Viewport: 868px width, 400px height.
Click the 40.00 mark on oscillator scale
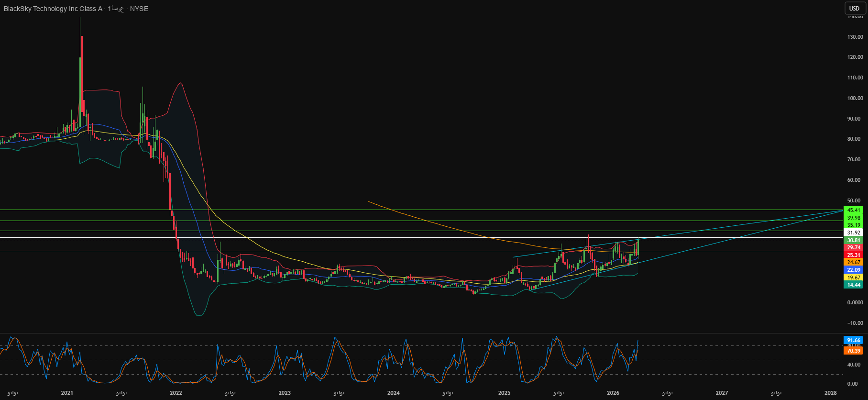pos(853,365)
